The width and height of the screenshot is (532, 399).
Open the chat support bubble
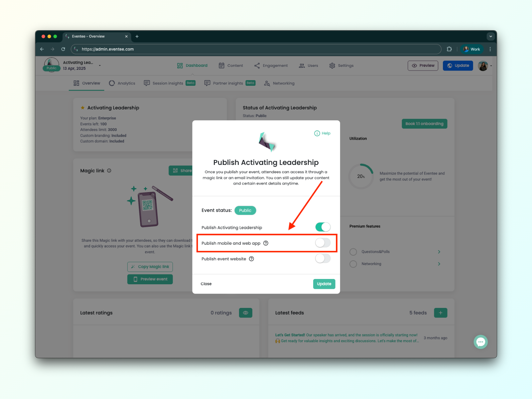481,342
